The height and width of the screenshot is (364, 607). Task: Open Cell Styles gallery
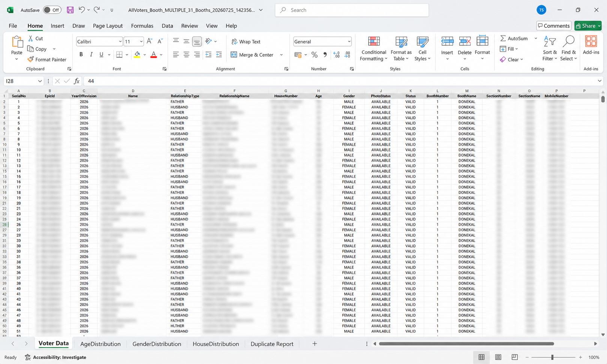pyautogui.click(x=422, y=49)
